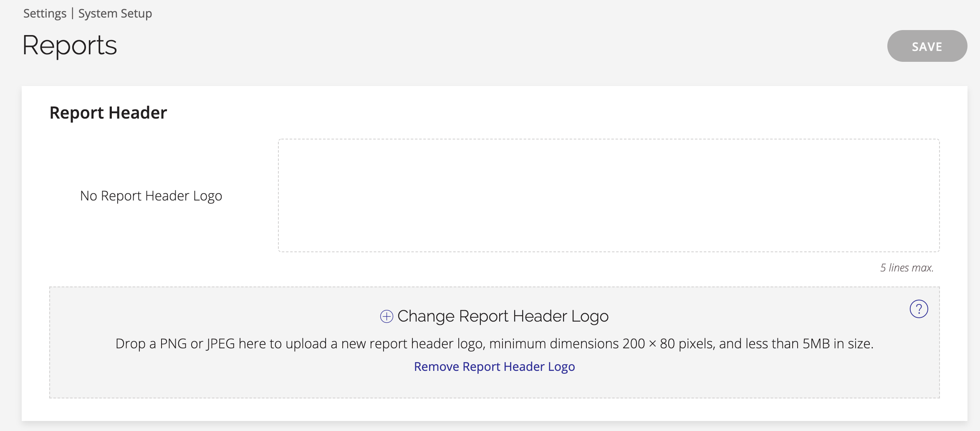This screenshot has height=431, width=980.
Task: Click the Change Report Header Logo heading
Action: (503, 316)
